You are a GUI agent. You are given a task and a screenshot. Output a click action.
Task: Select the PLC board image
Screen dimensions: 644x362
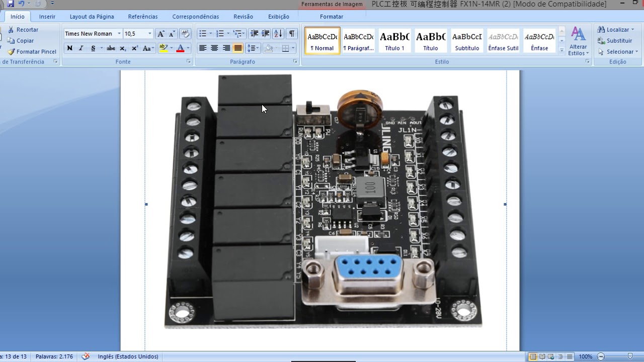[x=325, y=204]
